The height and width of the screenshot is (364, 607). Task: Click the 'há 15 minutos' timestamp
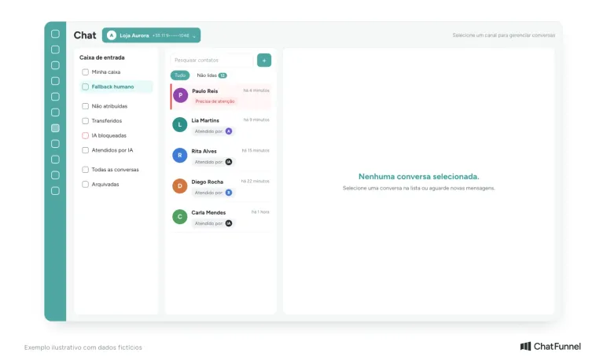click(x=256, y=150)
